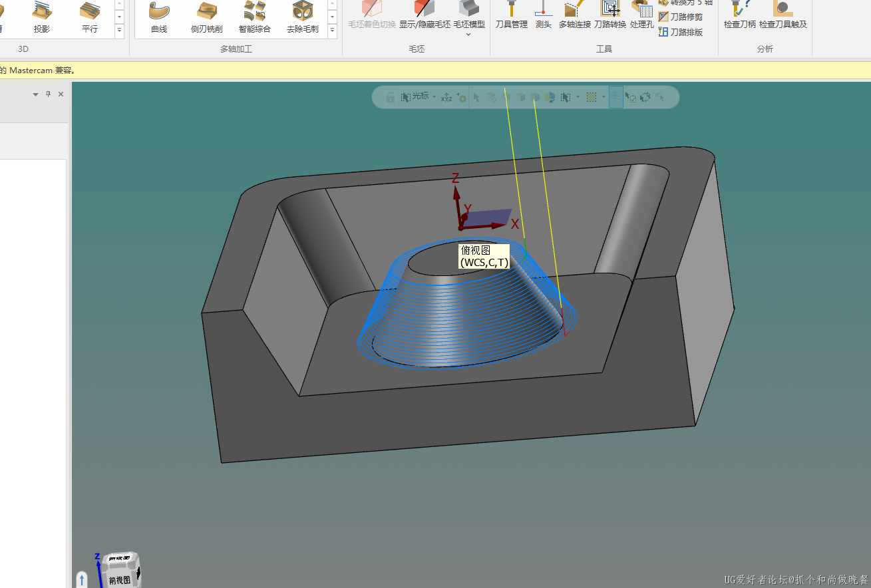Click the invert selection cycling-arrows icon
Image resolution: width=871 pixels, height=588 pixels.
645,97
